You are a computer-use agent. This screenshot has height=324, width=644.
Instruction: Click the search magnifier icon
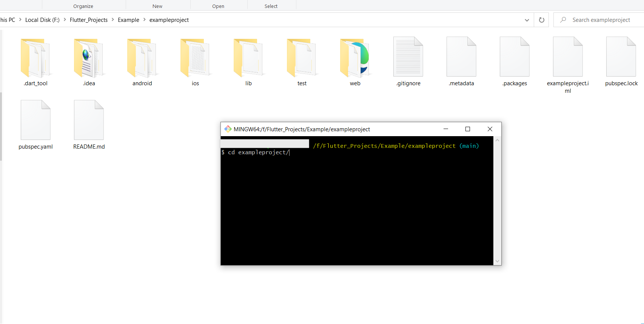pyautogui.click(x=563, y=20)
